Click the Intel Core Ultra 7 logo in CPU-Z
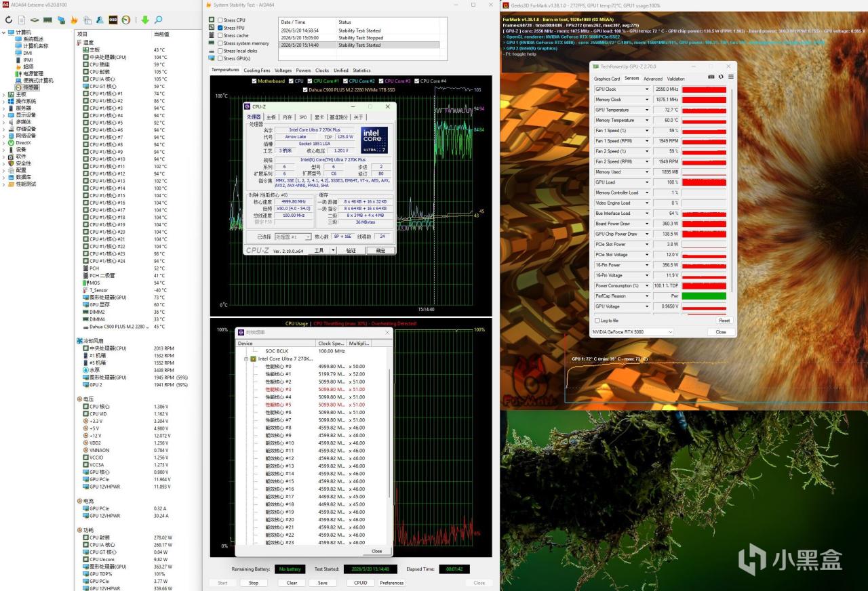 [x=374, y=140]
